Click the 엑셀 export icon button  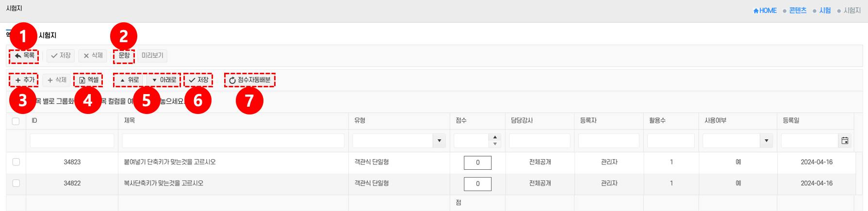coord(88,80)
